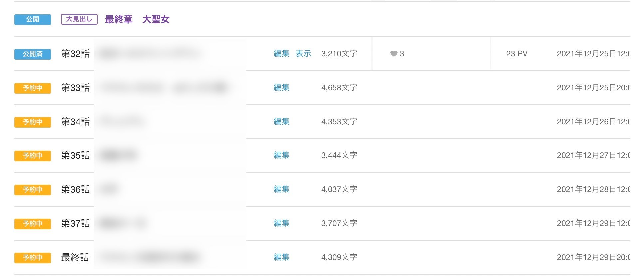Open chapter heading 最終章 大聖女

pyautogui.click(x=137, y=19)
